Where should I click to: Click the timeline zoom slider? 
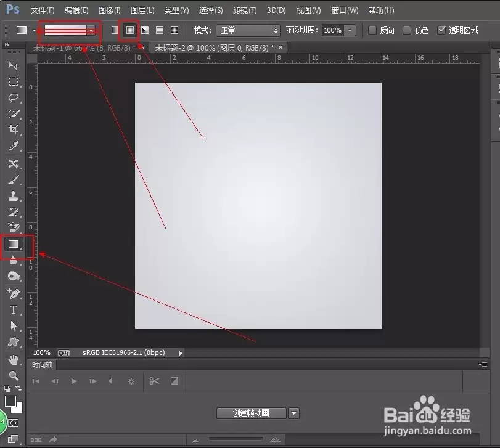point(236,439)
